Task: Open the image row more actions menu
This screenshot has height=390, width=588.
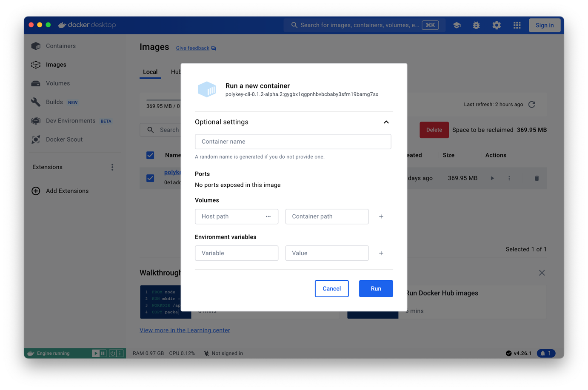Action: pyautogui.click(x=509, y=178)
